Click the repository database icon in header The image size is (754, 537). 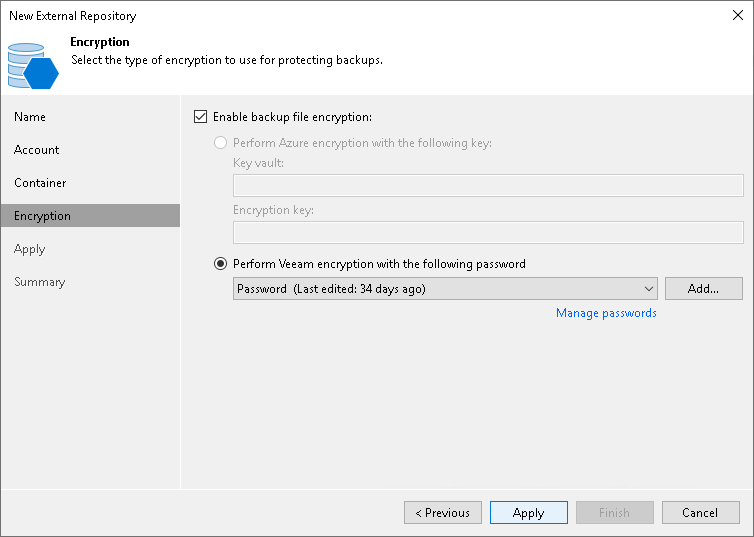[x=33, y=65]
